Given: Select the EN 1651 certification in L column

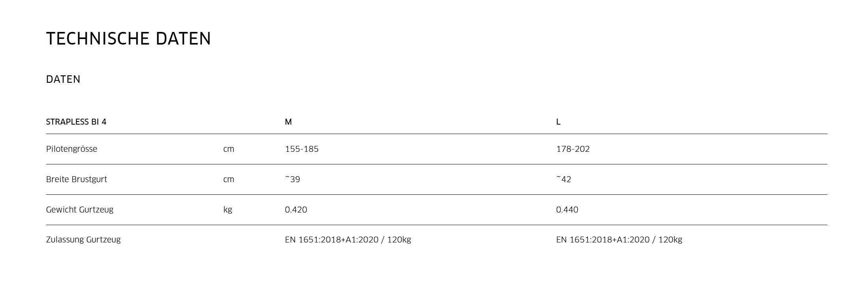Looking at the screenshot, I should (619, 240).
